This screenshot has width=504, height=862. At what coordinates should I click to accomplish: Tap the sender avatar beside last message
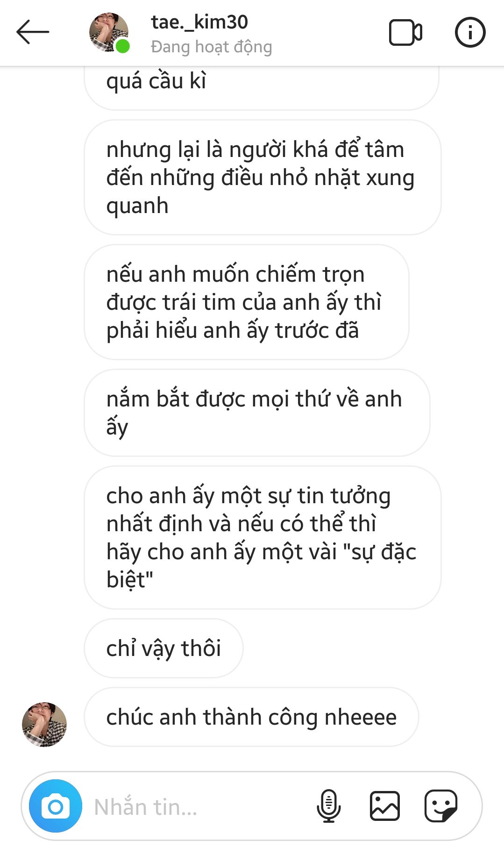tap(44, 724)
